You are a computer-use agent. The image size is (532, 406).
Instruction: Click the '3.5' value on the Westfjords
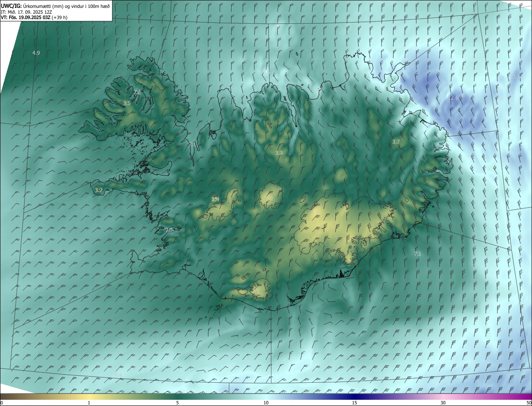point(127,103)
